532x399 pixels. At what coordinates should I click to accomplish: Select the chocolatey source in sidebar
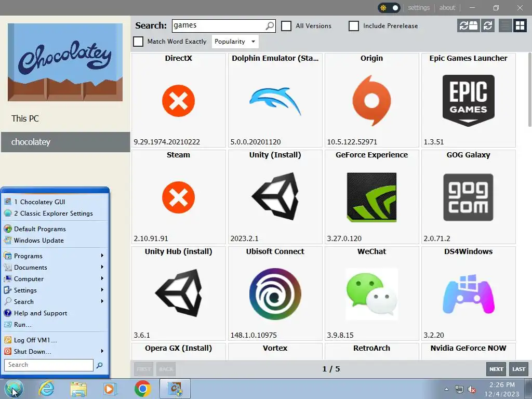[65, 142]
